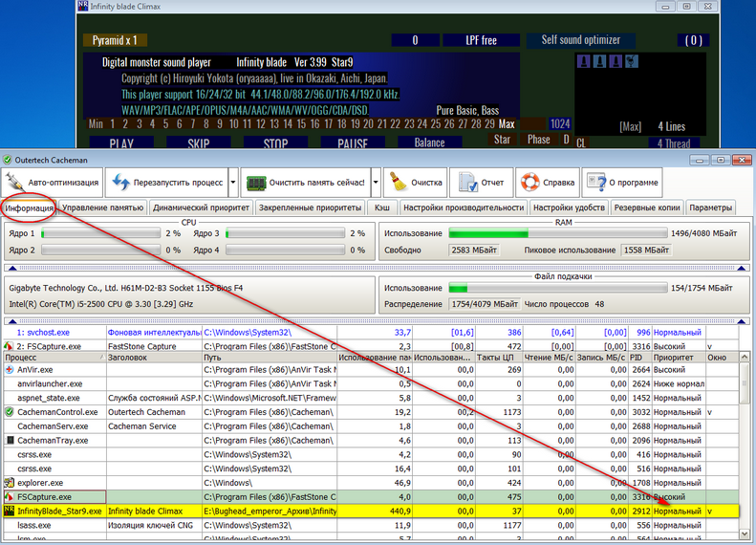Click the Пиковое использование value 1558 МБайт
The image size is (756, 545).
646,251
